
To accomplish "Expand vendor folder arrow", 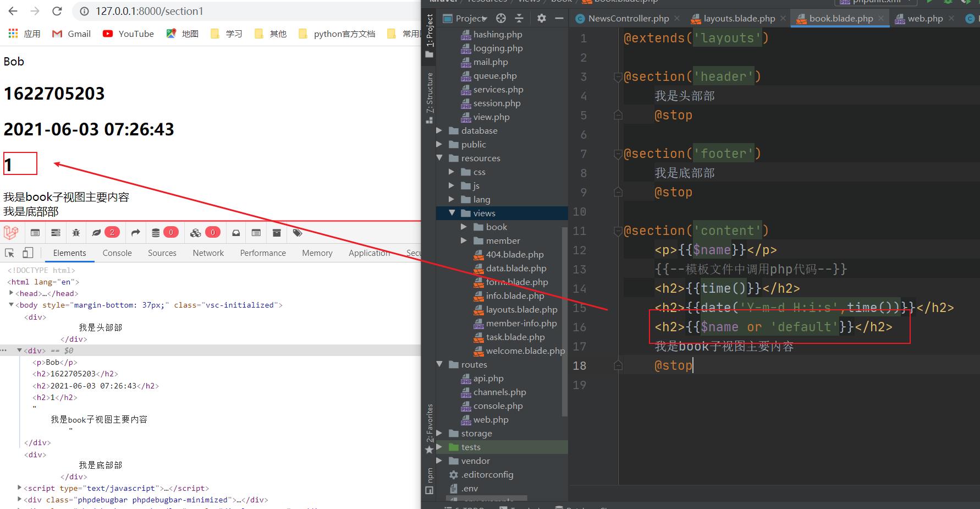I will 439,461.
